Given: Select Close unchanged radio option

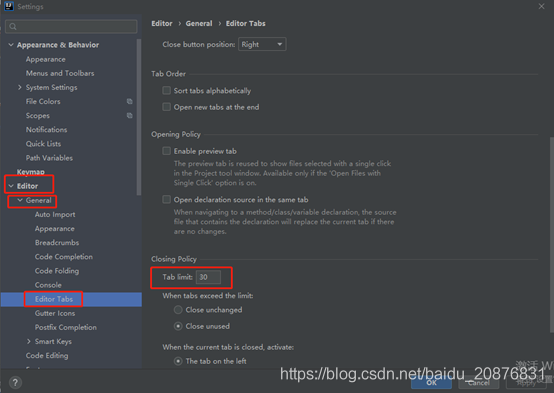Looking at the screenshot, I should pos(178,310).
